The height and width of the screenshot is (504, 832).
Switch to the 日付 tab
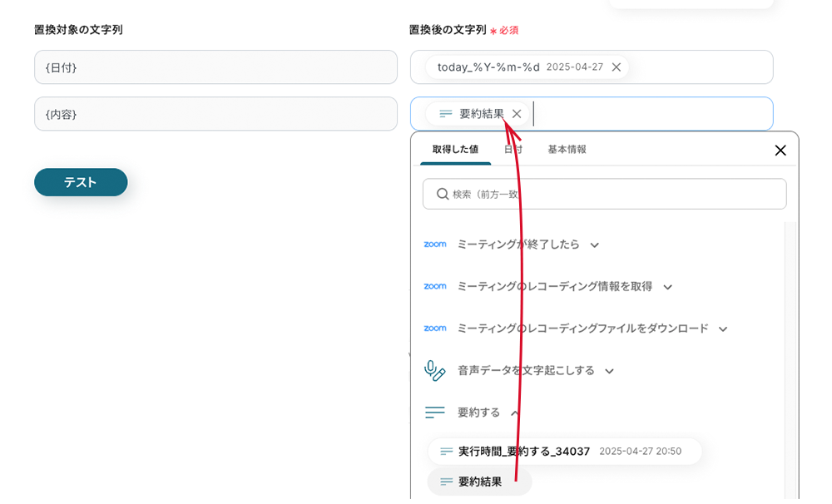[513, 150]
